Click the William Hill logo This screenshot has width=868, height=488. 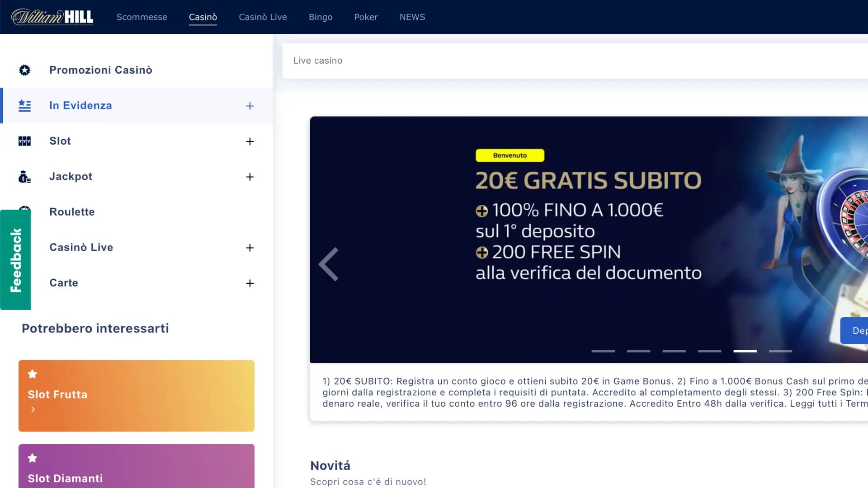click(x=52, y=17)
